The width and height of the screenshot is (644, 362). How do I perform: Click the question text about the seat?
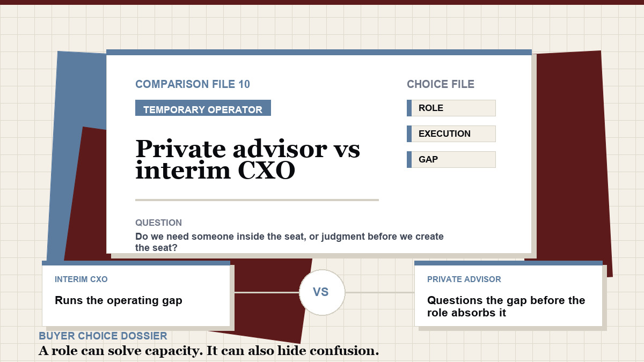pos(289,242)
